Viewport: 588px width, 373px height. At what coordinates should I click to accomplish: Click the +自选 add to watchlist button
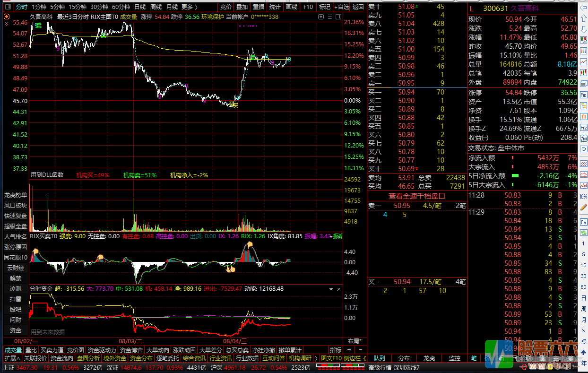click(342, 7)
